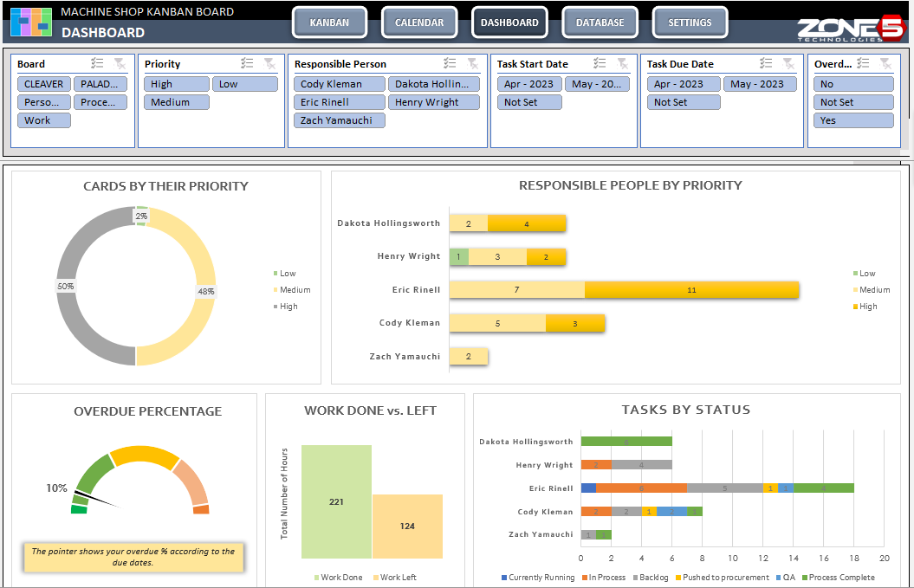This screenshot has width=914, height=588.
Task: Click the SETTINGS button
Action: click(x=690, y=23)
